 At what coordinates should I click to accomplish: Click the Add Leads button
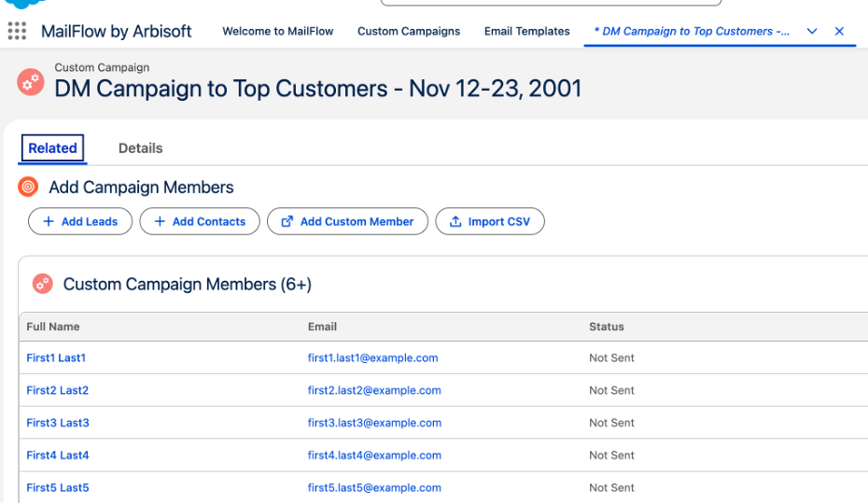[80, 221]
